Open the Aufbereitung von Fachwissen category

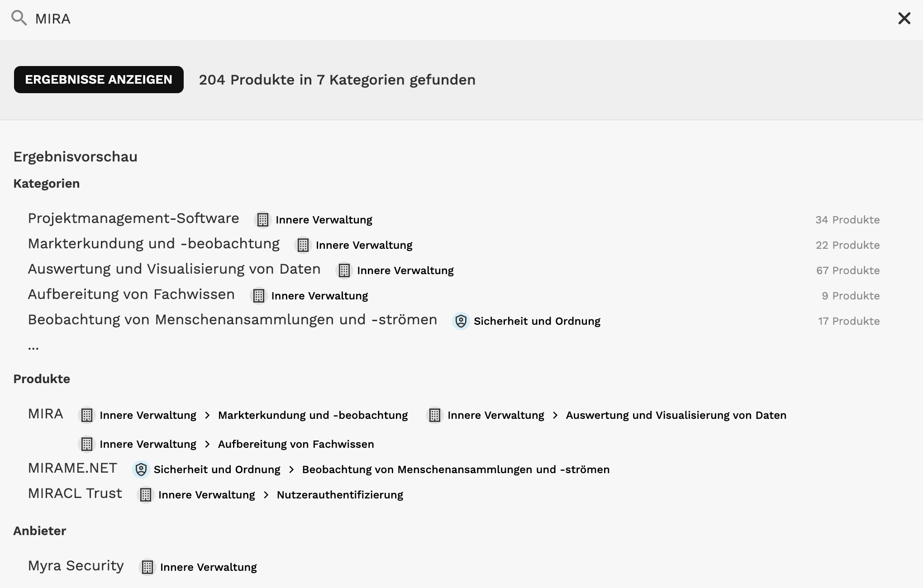point(131,294)
